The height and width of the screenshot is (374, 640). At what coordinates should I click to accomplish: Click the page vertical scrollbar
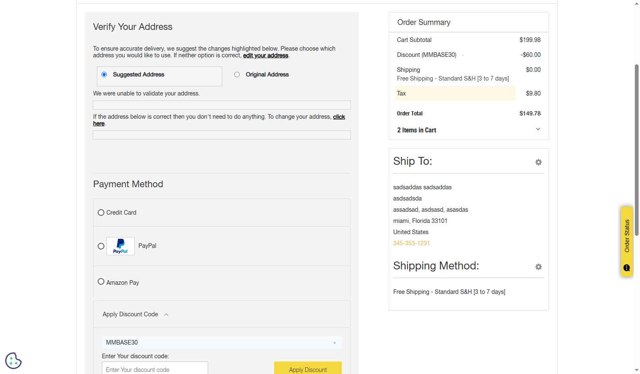(636, 149)
